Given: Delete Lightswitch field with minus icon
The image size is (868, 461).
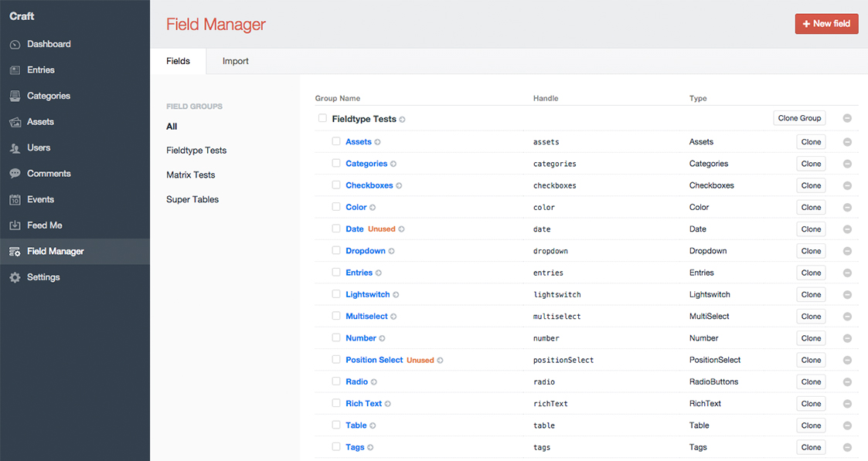Looking at the screenshot, I should 847,295.
